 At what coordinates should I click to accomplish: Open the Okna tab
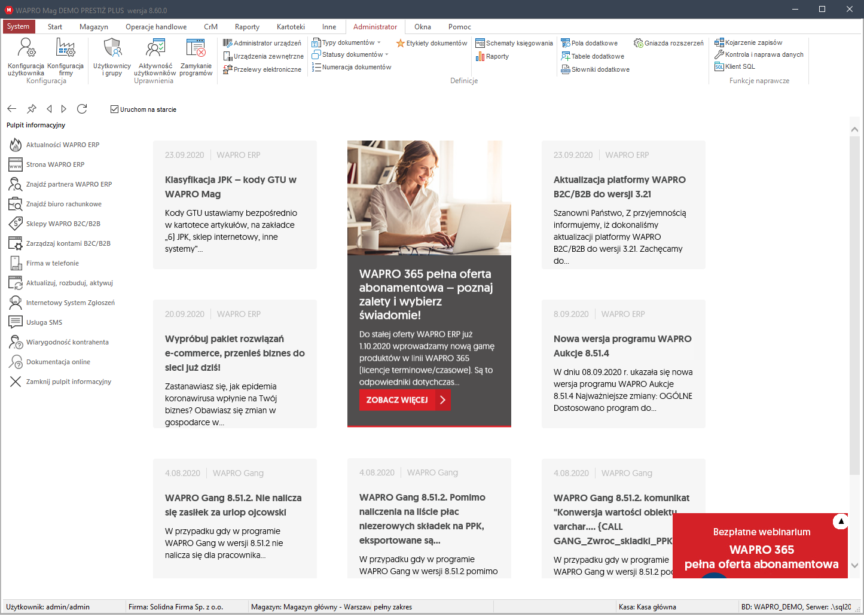(423, 27)
